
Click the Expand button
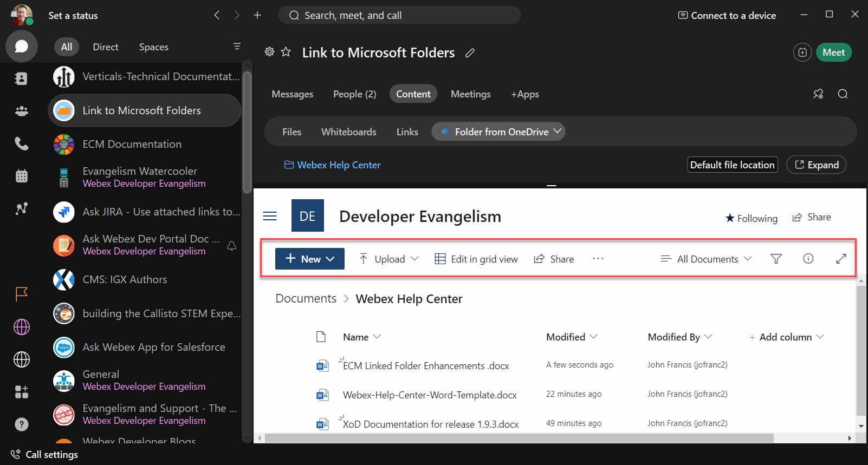[x=817, y=165]
